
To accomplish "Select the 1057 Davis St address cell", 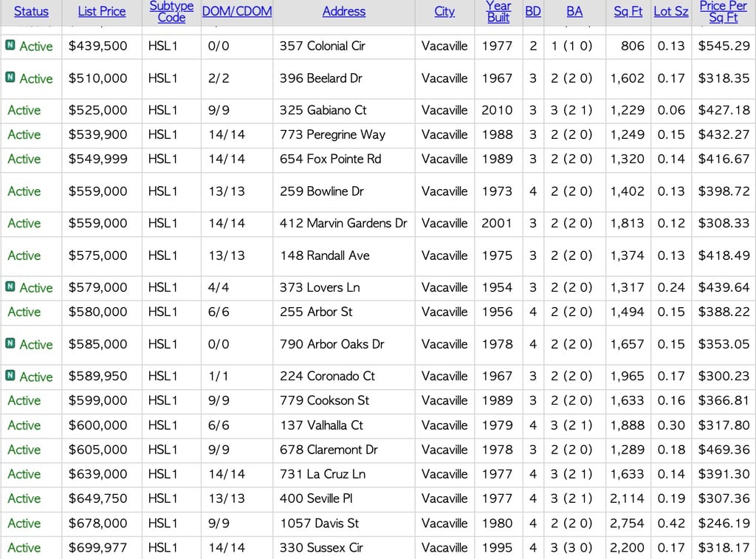I will pos(319,523).
